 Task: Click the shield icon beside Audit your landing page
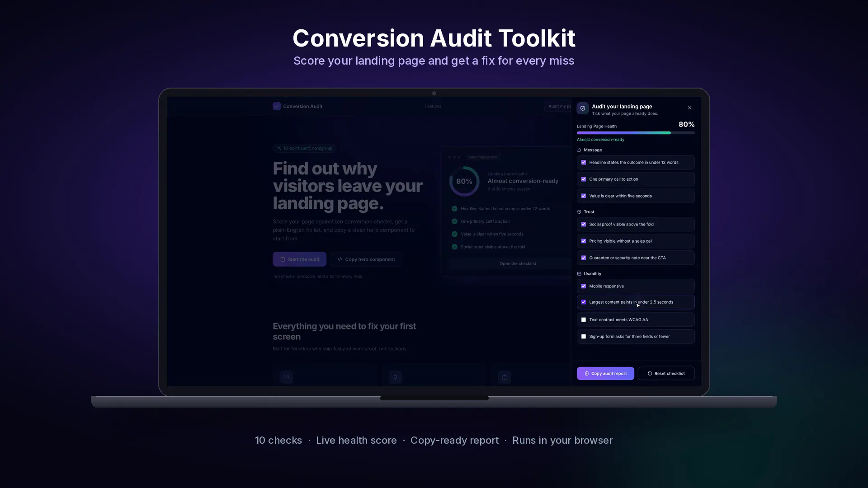click(x=583, y=108)
